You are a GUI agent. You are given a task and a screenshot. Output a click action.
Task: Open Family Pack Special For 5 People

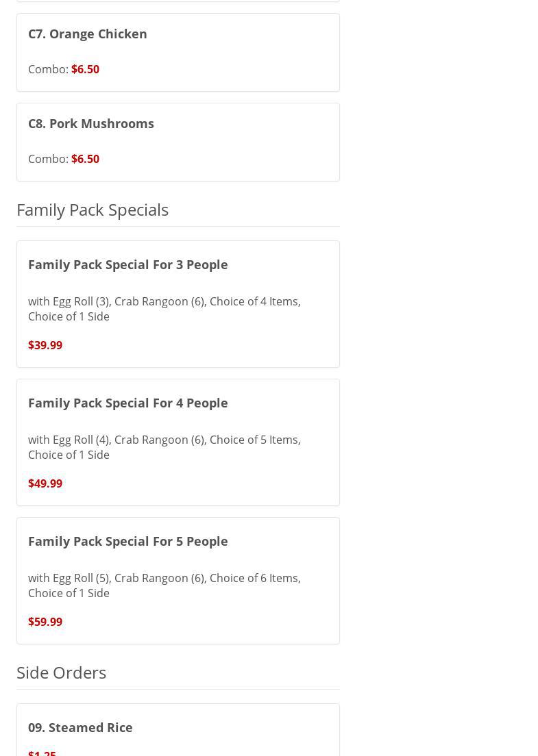click(127, 541)
